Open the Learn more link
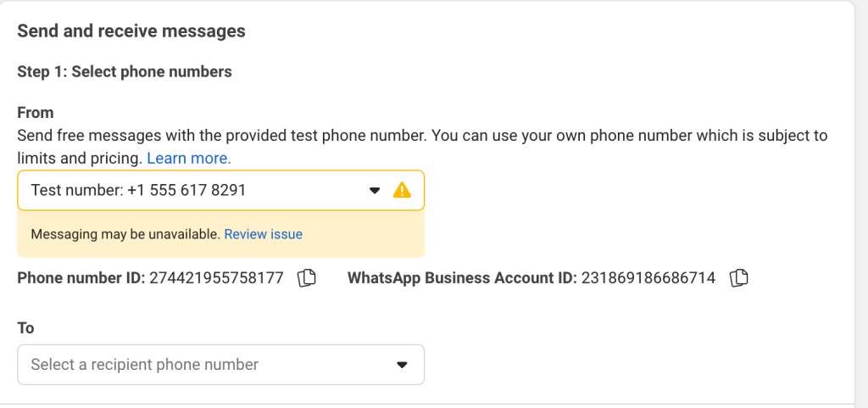Viewport: 868px width, 408px height. pyautogui.click(x=189, y=158)
